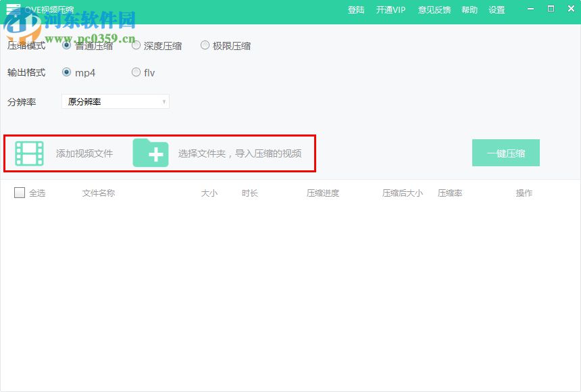Open the 设置 (Settings) icon

(496, 9)
